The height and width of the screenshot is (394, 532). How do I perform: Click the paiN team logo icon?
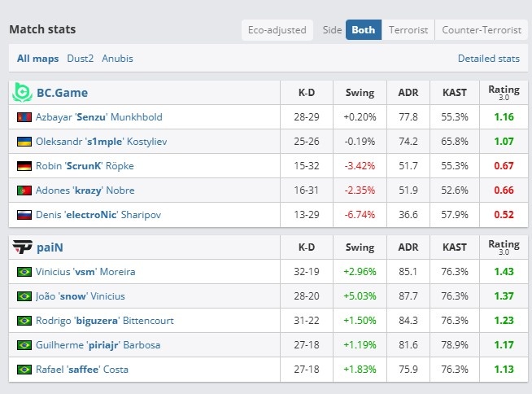pos(23,247)
